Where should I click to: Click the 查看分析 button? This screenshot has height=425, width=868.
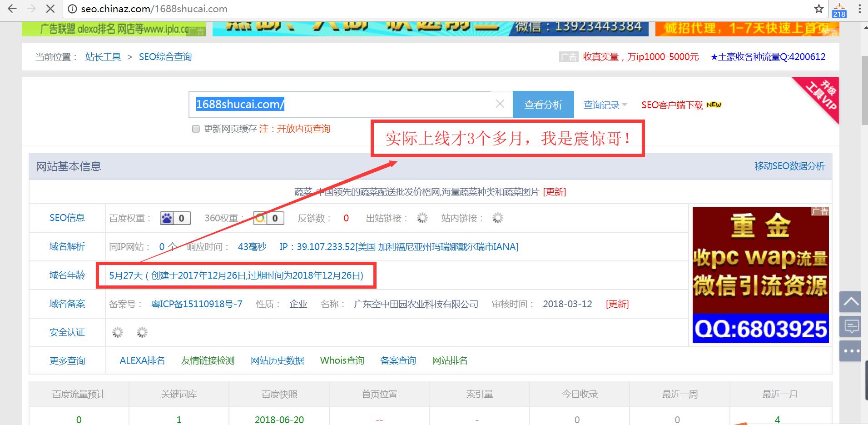pyautogui.click(x=543, y=104)
